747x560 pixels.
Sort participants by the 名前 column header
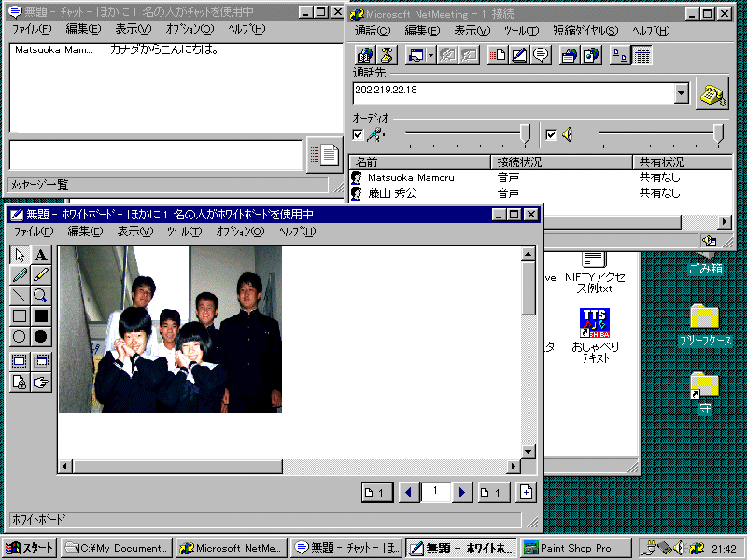[419, 161]
